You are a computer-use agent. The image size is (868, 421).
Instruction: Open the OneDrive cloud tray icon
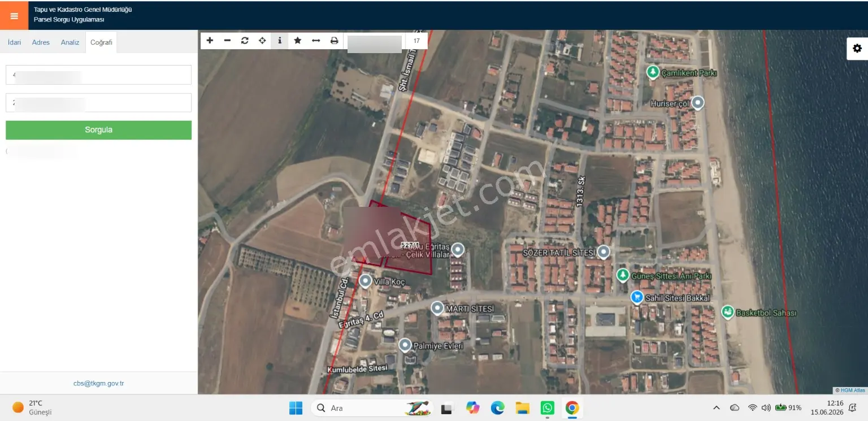735,407
